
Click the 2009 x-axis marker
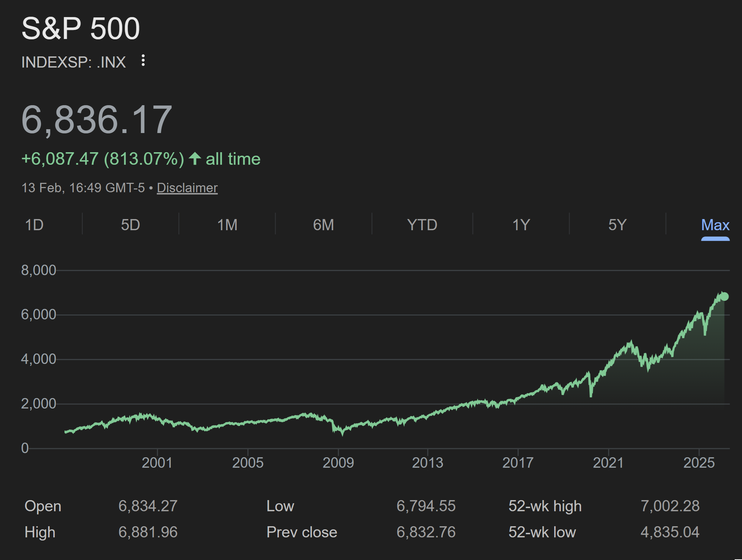[338, 463]
